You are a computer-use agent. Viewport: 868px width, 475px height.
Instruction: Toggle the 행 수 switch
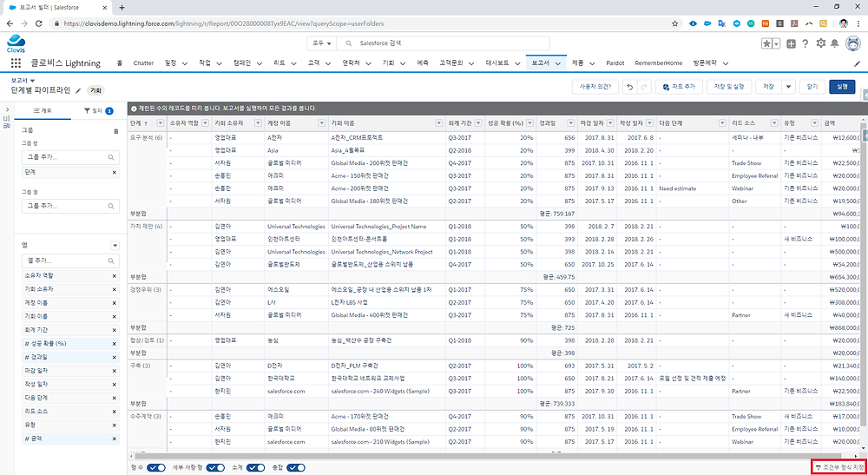coord(158,467)
